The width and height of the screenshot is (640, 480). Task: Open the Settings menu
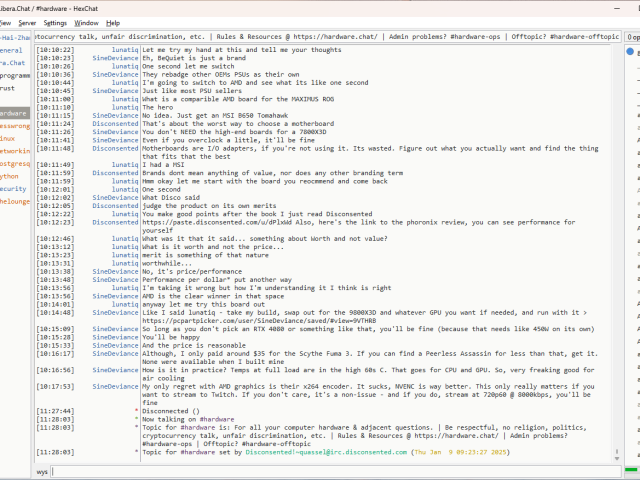pos(56,22)
